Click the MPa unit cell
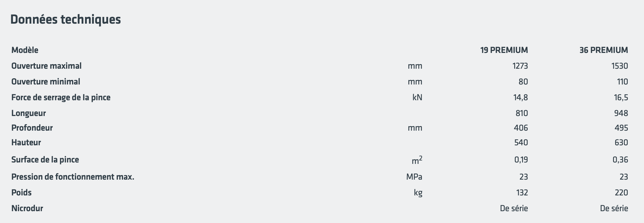Viewport: 644px width, 223px height. 414,177
